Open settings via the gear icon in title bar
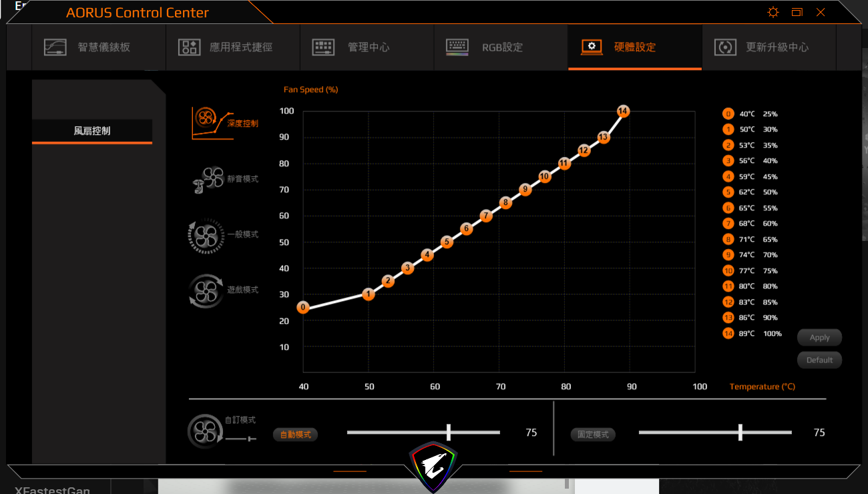Screen dimensions: 868x494 (x=773, y=12)
